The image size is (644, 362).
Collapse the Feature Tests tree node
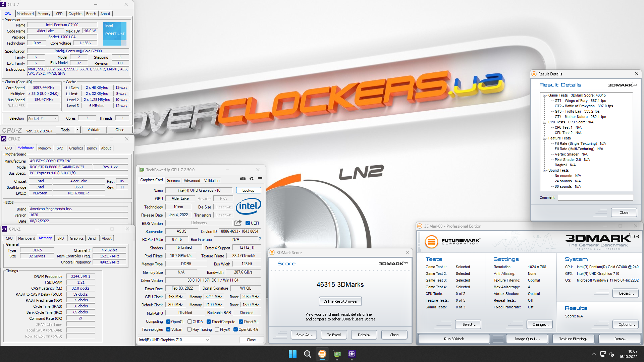tap(545, 138)
